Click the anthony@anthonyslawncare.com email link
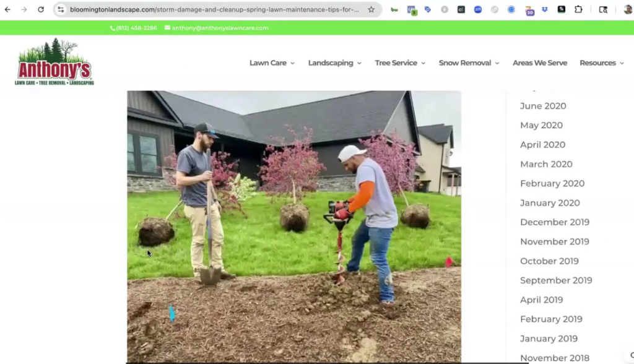Viewport: 634px width, 364px height. 220,28
